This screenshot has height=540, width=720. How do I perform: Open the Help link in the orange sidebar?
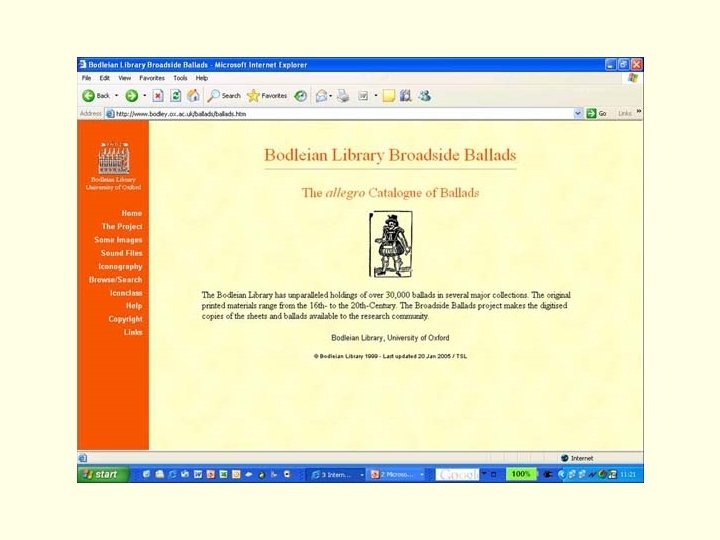pos(134,306)
